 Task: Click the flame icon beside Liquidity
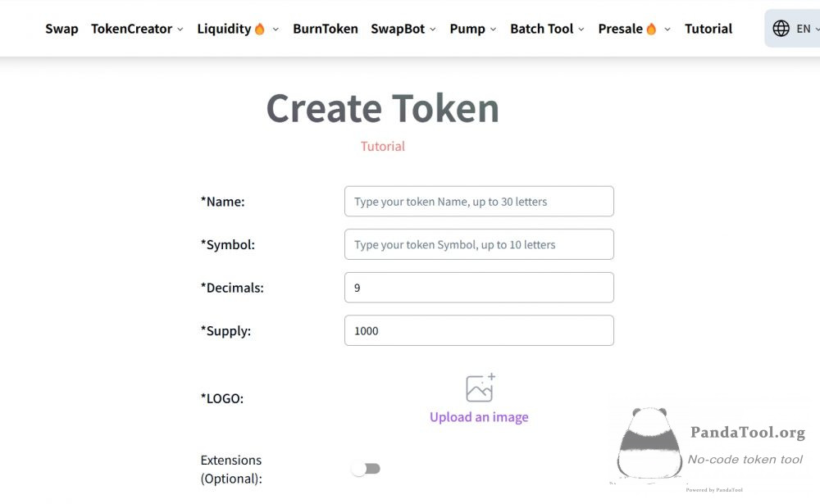(259, 29)
